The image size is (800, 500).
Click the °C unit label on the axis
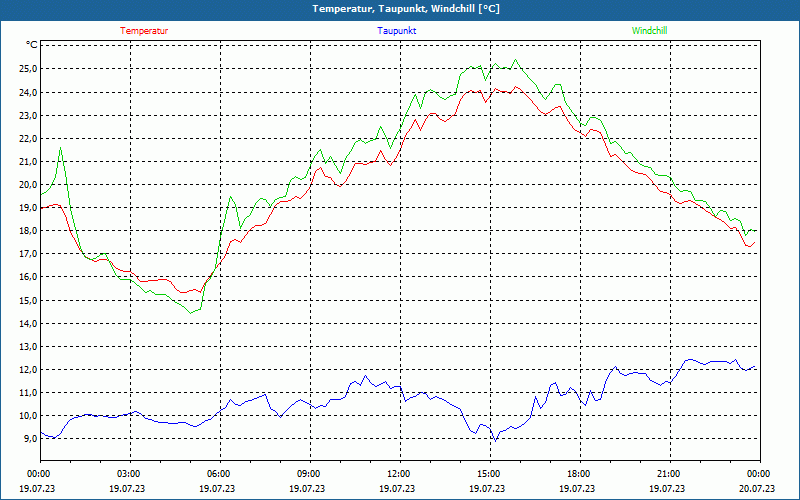31,45
